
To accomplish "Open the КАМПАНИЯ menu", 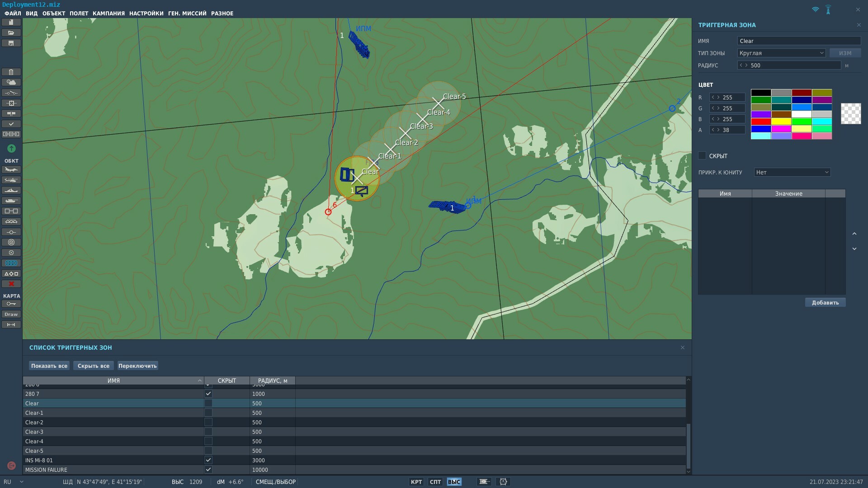I will [108, 13].
